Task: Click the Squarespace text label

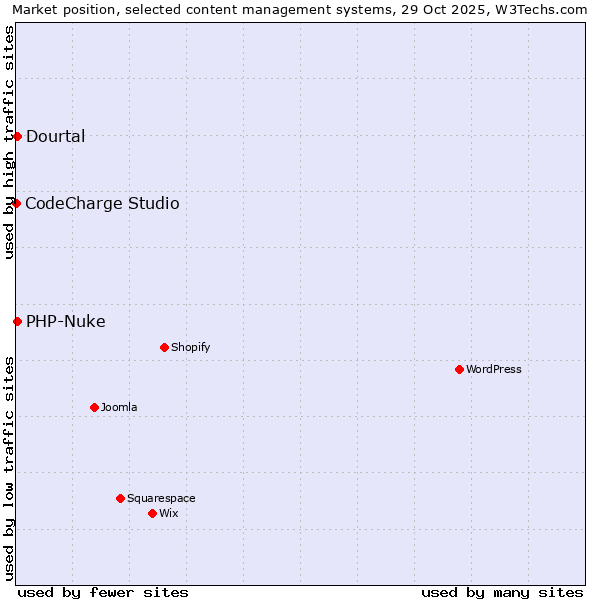Action: (161, 499)
